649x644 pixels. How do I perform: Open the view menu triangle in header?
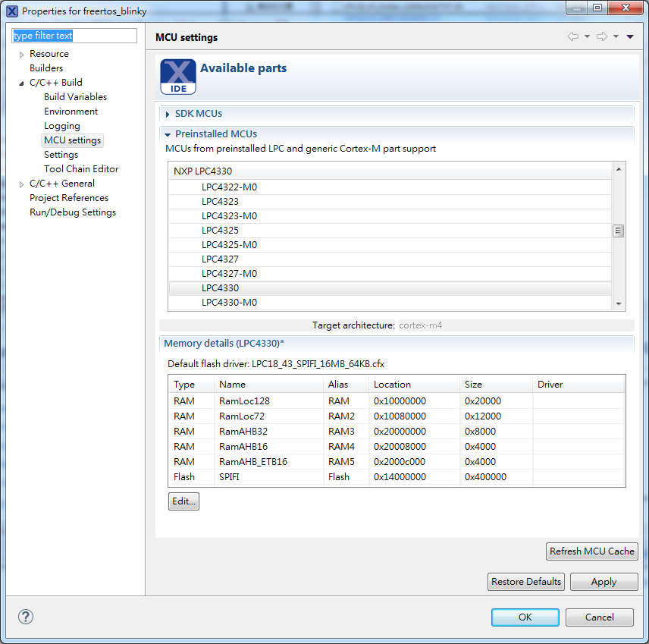(630, 36)
